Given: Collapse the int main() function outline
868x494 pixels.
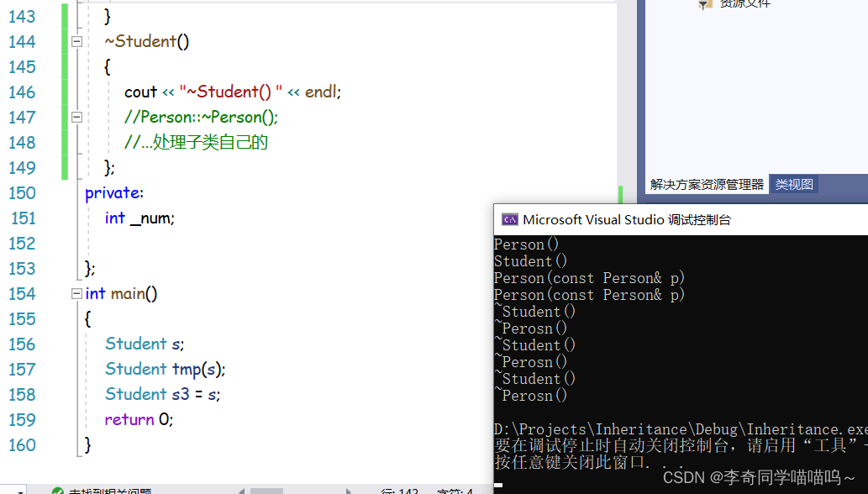Looking at the screenshot, I should [x=77, y=294].
